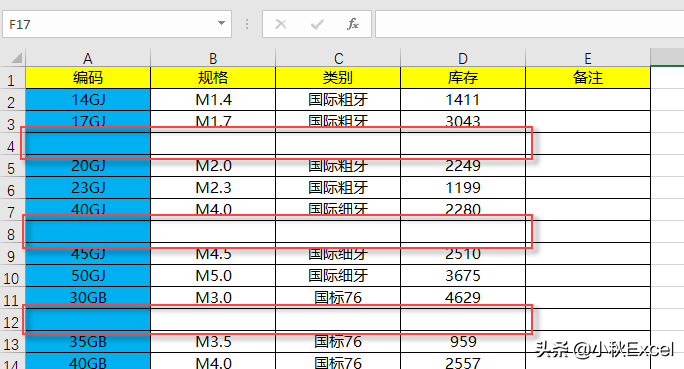This screenshot has height=369, width=684.
Task: Select cell containing 959
Action: click(463, 342)
